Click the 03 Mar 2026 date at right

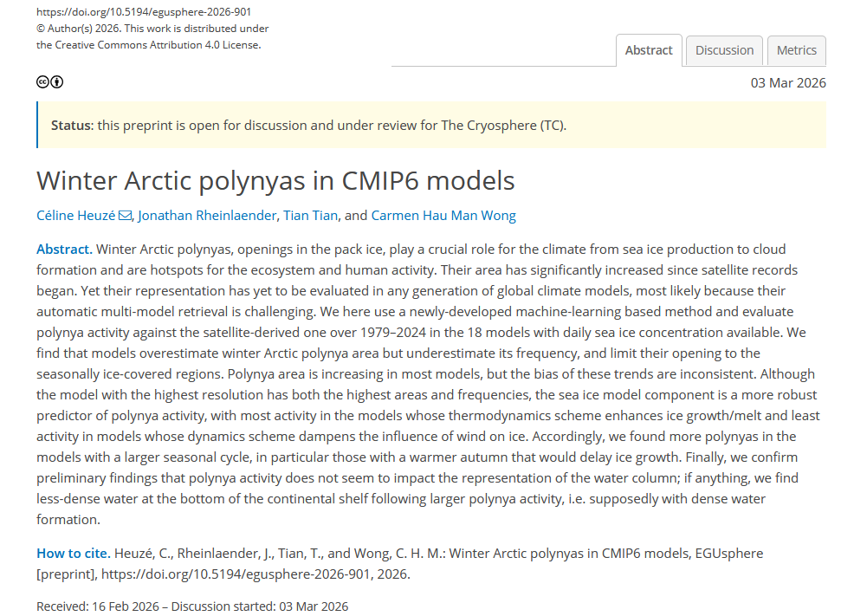(x=787, y=82)
